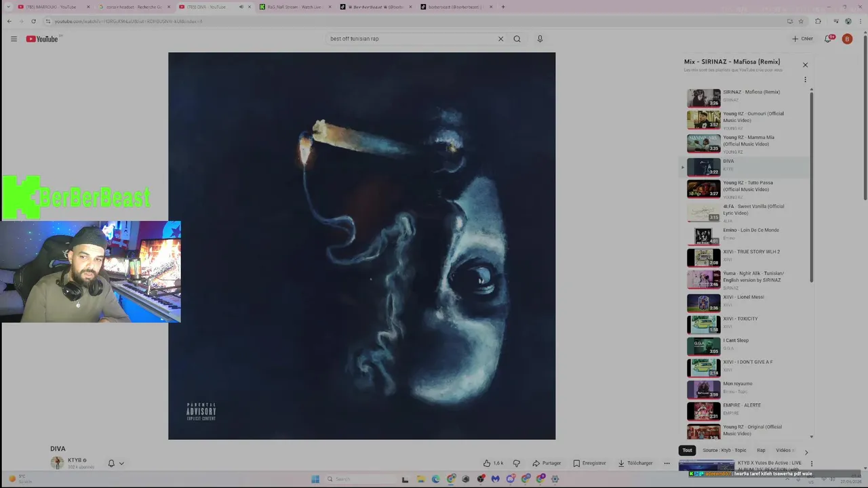This screenshot has width=868, height=488.
Task: Select the Tout filter chip
Action: coord(687,450)
